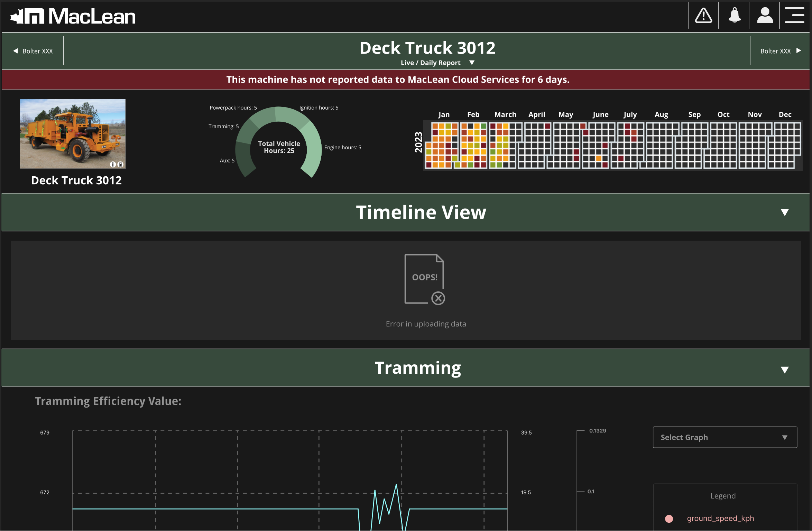812x531 pixels.
Task: Collapse the Timeline View section
Action: coord(785,212)
